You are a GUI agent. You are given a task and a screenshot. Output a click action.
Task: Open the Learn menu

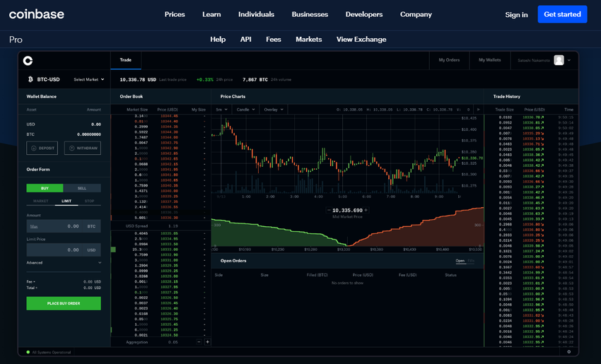point(211,15)
